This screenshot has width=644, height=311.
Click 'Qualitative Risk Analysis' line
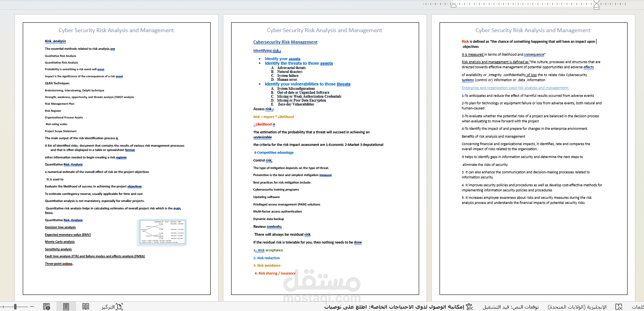pyautogui.click(x=60, y=56)
